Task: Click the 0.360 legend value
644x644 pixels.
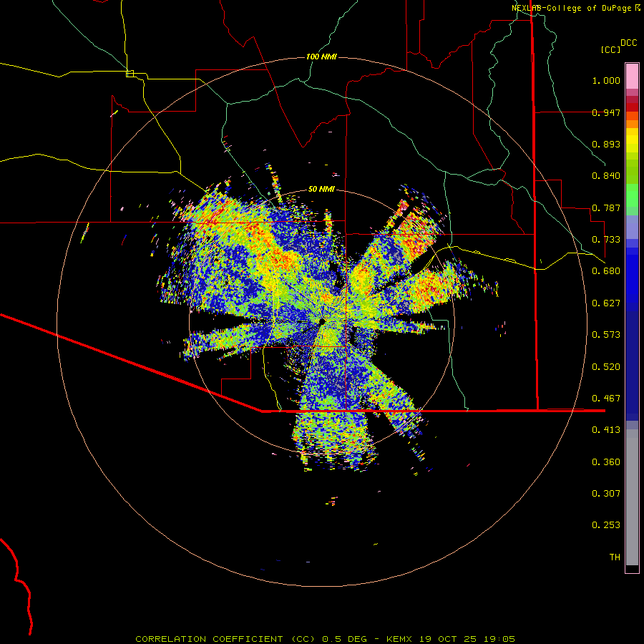Action: [x=606, y=462]
